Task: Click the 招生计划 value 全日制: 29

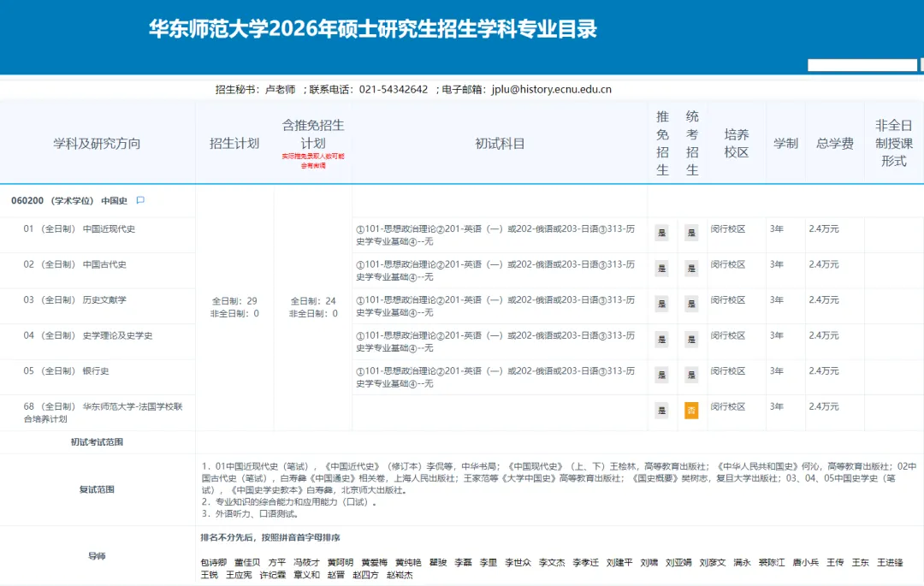Action: coord(234,301)
